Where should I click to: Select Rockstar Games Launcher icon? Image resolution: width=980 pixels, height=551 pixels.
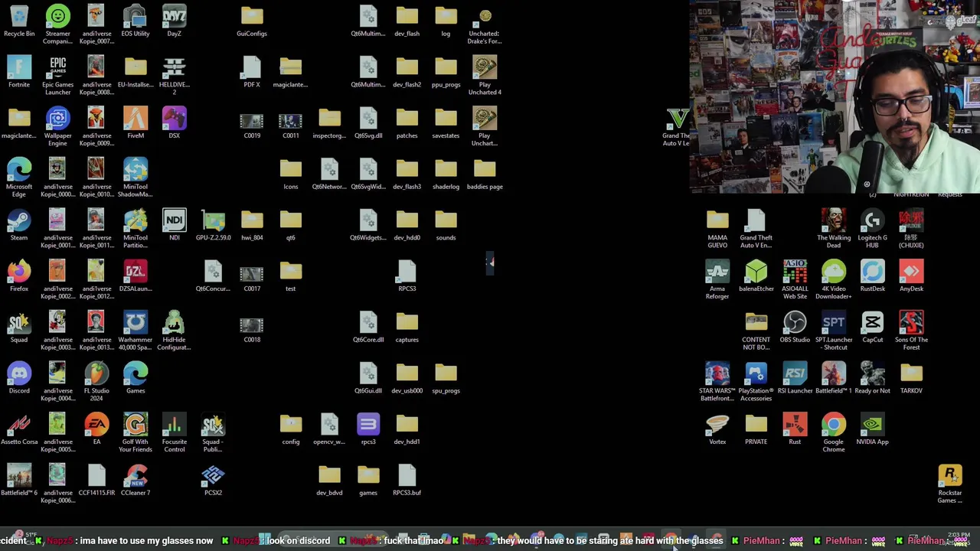[x=950, y=484]
